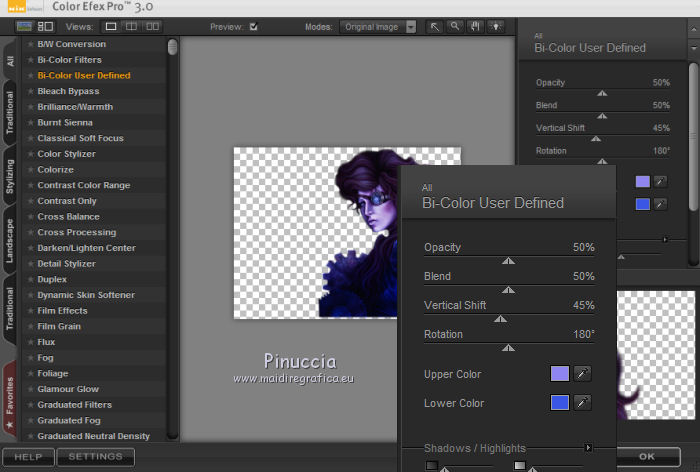Click down arrow beside Bi-Color User Defined header
This screenshot has width=700, height=472.
click(693, 47)
